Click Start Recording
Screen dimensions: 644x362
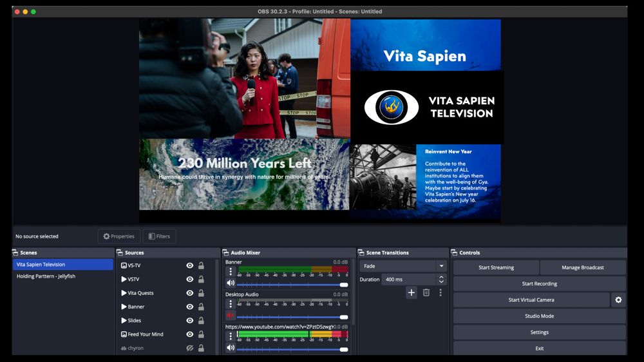click(x=540, y=283)
